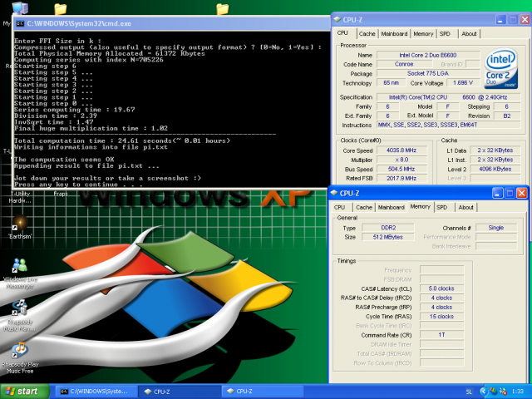Select CPU tab in top CPU-Z window
Screen dimensions: 532x399
pyautogui.click(x=342, y=33)
